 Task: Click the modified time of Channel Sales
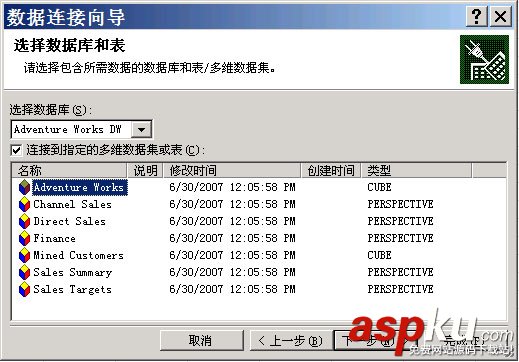point(232,204)
